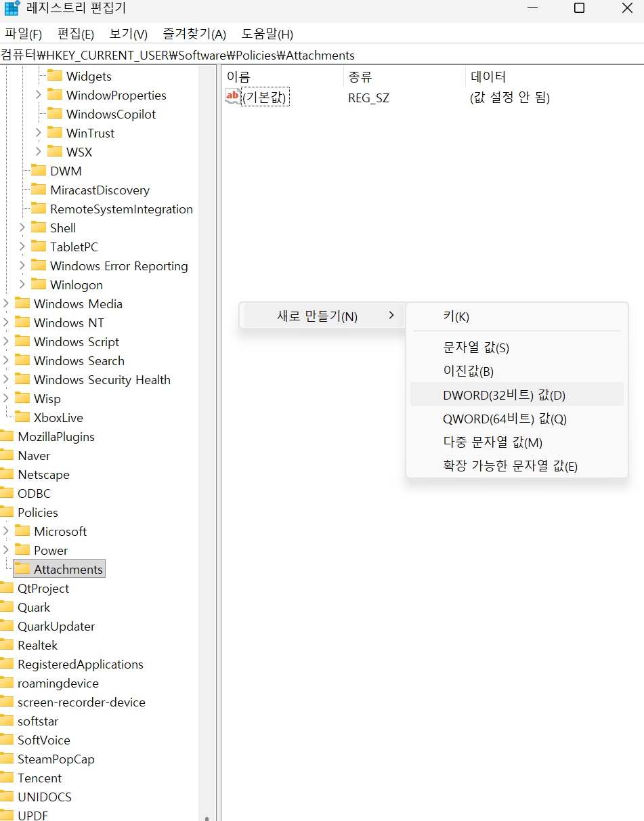The height and width of the screenshot is (821, 644).
Task: Select the Naver key
Action: pyautogui.click(x=34, y=455)
